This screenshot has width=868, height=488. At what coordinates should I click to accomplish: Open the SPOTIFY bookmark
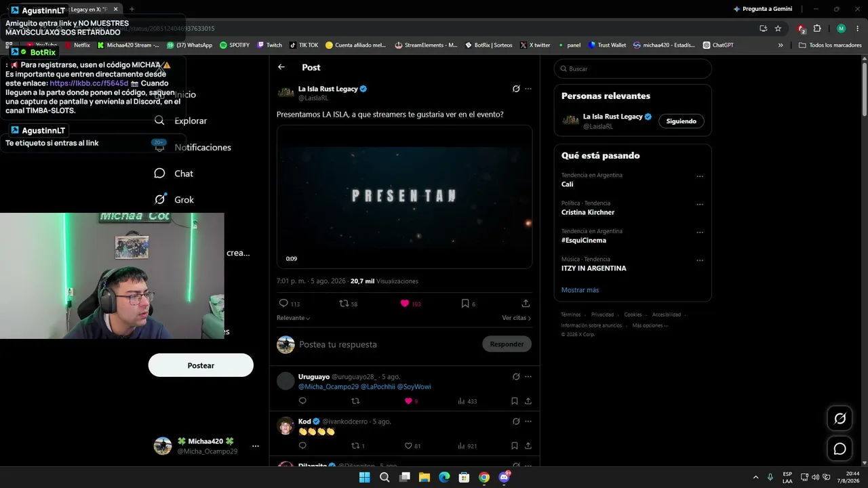click(x=235, y=45)
